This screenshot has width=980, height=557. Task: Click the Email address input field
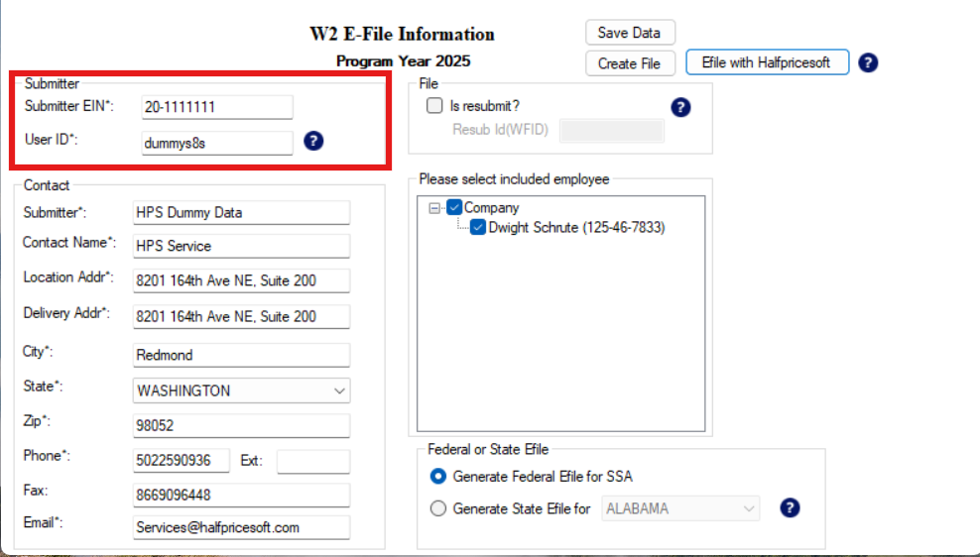pos(241,527)
